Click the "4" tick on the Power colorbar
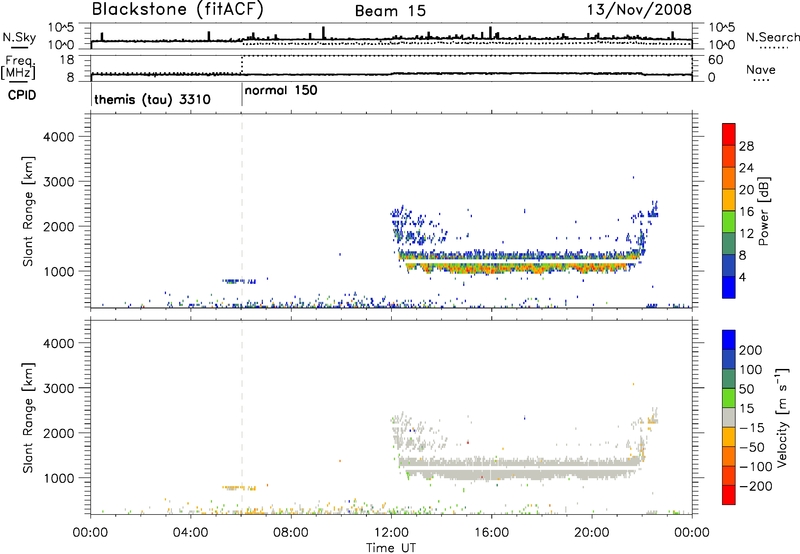This screenshot has width=800, height=554. [743, 278]
